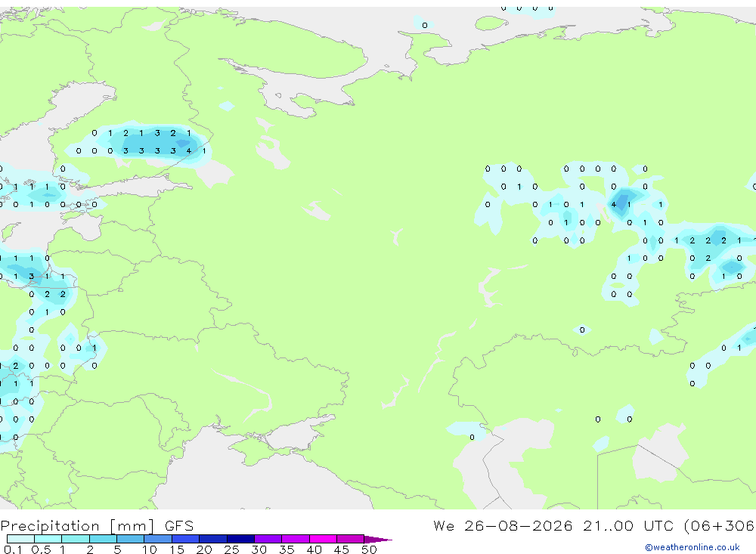This screenshot has width=756, height=554.
Task: Select the 2 mm legend color segment
Action: 103,539
